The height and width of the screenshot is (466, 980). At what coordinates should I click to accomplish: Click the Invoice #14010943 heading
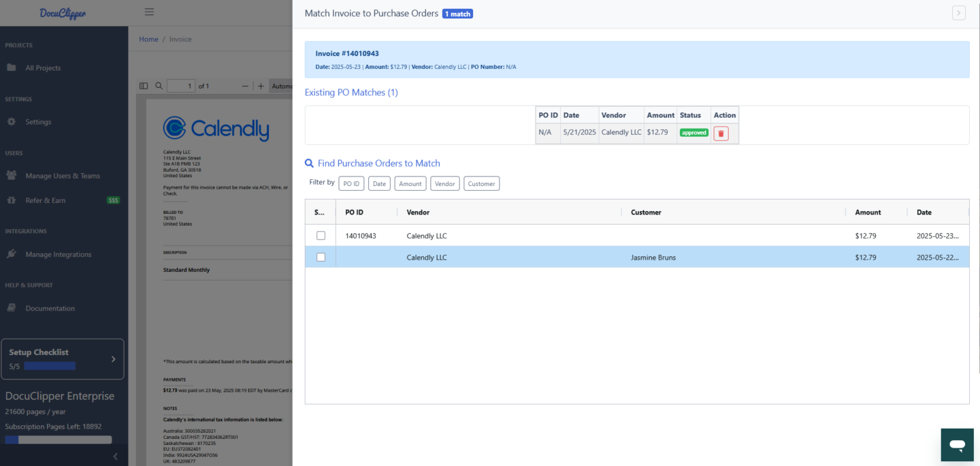coord(347,53)
